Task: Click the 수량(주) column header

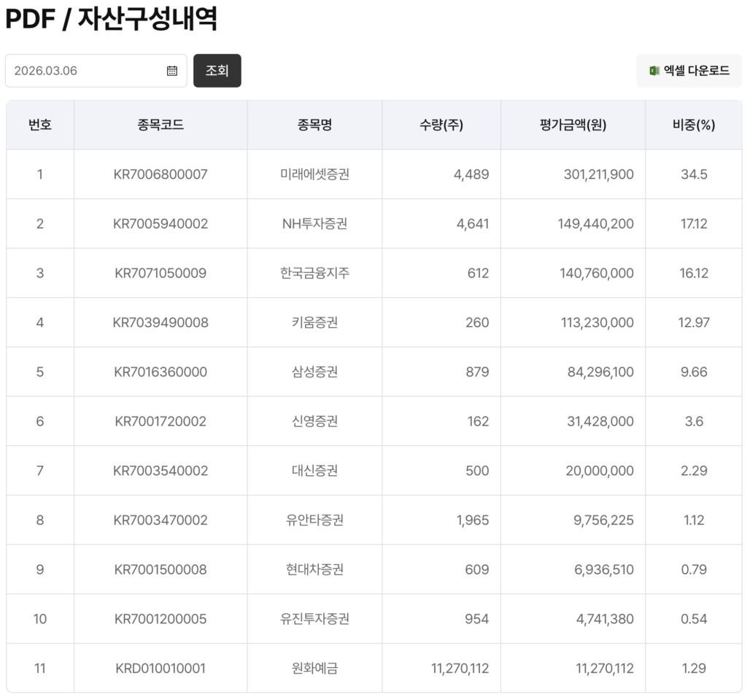Action: pos(441,125)
